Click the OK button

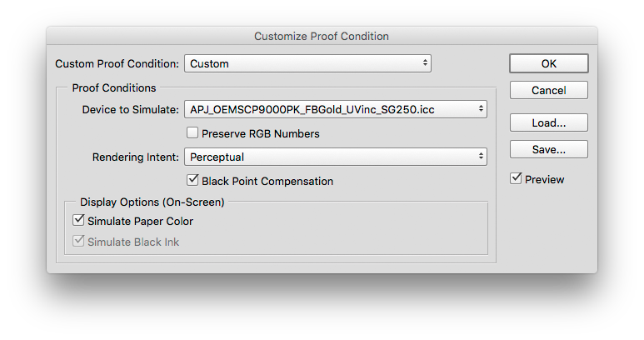[x=549, y=63]
